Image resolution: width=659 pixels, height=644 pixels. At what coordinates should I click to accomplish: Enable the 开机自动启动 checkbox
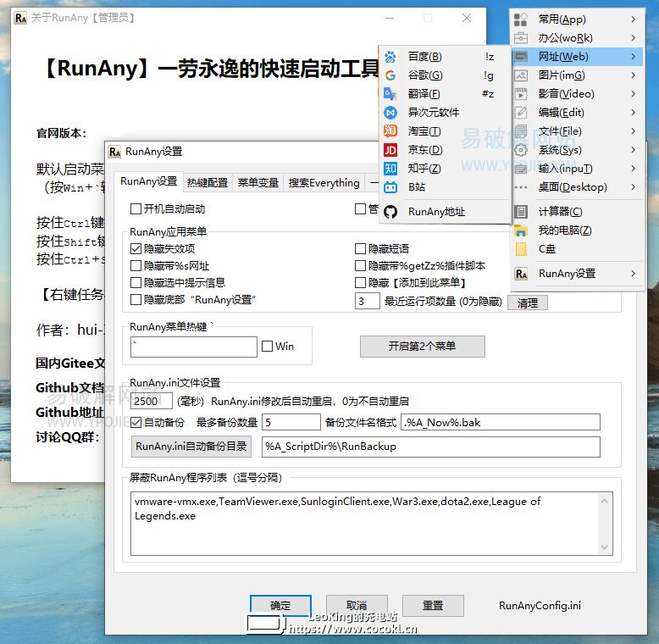coord(136,209)
